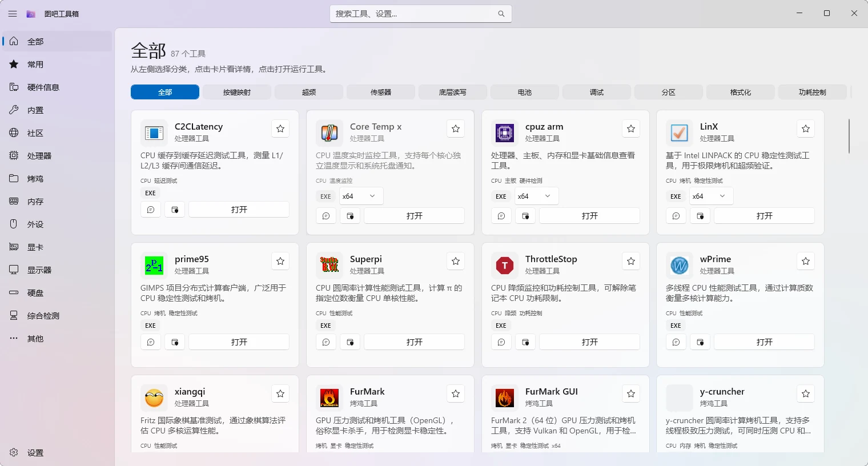868x466 pixels.
Task: Click the C2CLatency app icon
Action: point(154,133)
